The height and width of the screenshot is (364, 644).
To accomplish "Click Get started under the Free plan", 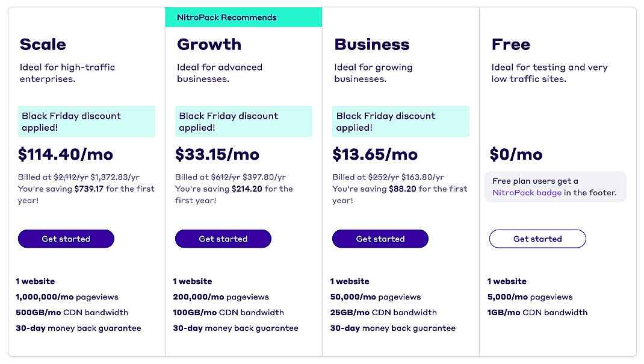I will pyautogui.click(x=537, y=239).
